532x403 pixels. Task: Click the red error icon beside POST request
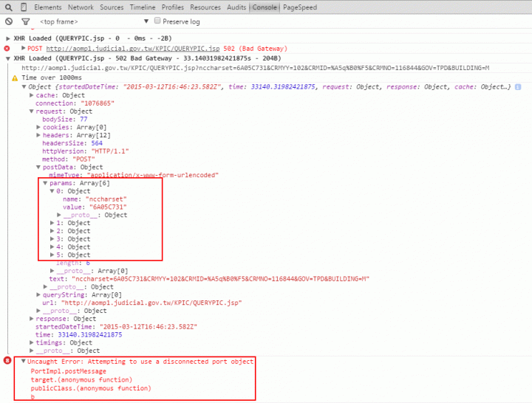click(x=7, y=48)
